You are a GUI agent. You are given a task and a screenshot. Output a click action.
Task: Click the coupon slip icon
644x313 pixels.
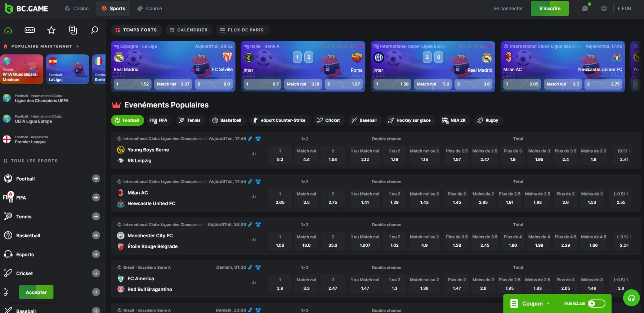(514, 304)
